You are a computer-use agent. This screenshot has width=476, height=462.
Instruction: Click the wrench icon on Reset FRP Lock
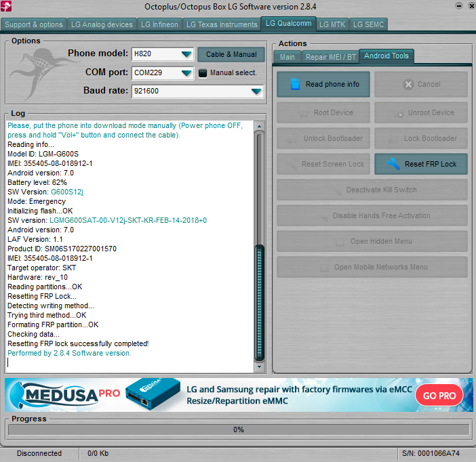pyautogui.click(x=393, y=164)
